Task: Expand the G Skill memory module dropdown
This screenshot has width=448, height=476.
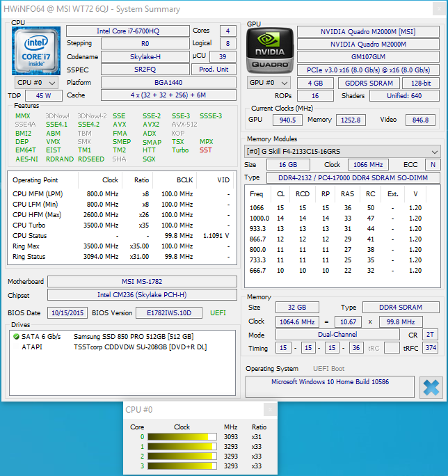Action: point(342,151)
